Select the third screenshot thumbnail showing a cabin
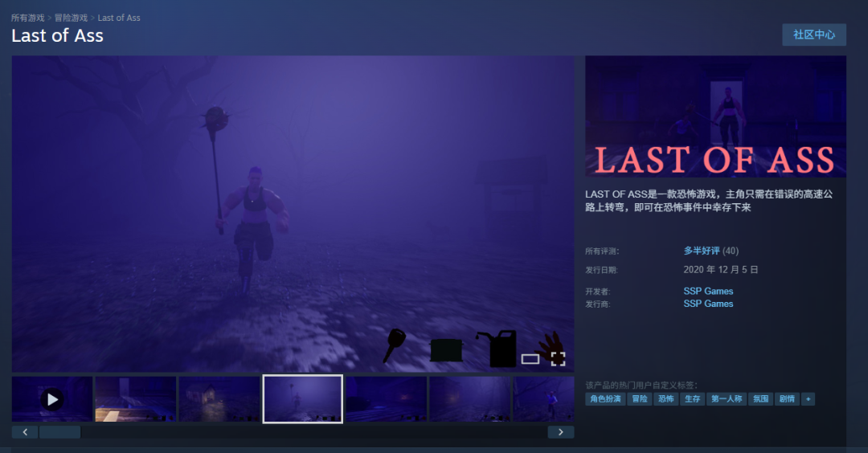This screenshot has height=453, width=868. tap(219, 399)
